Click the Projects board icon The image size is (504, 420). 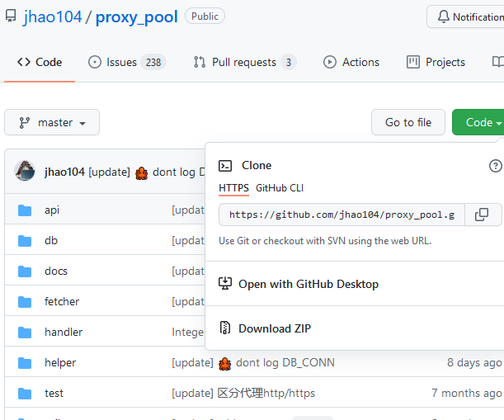coord(413,62)
